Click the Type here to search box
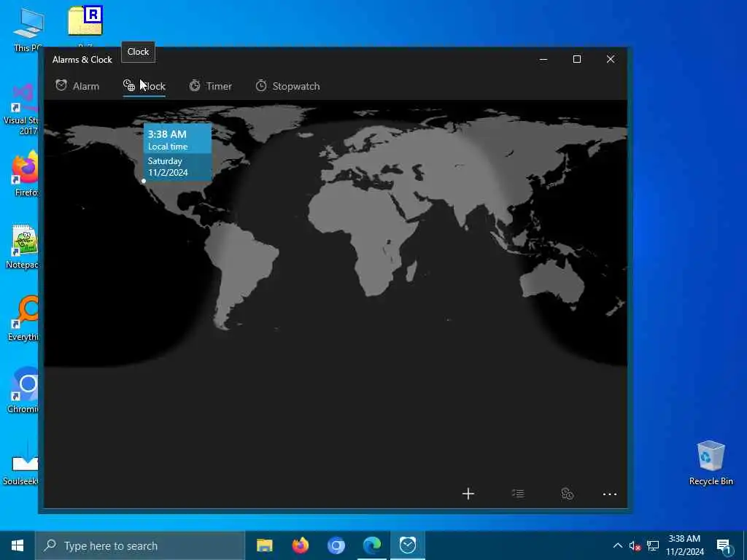 pos(140,545)
